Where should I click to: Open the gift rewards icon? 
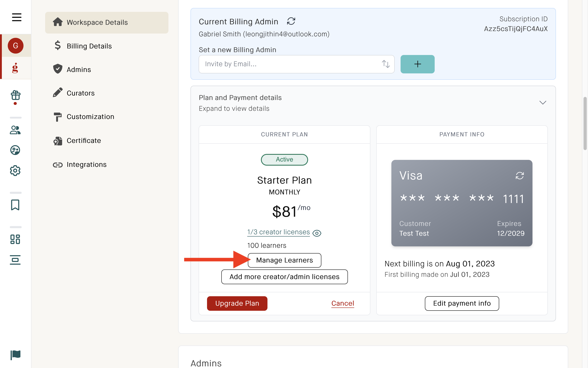coord(15,95)
